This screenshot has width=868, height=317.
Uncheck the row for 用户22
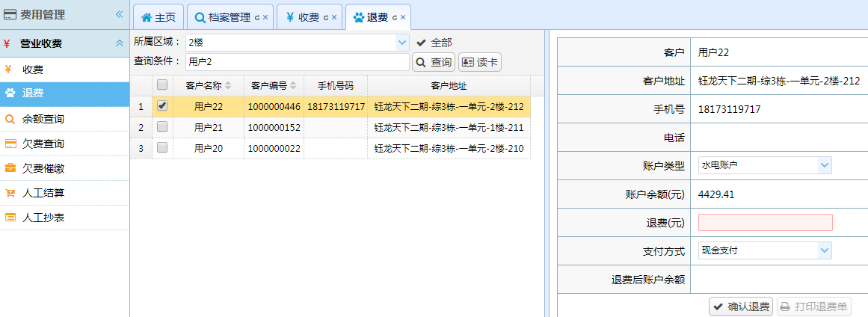coord(162,107)
